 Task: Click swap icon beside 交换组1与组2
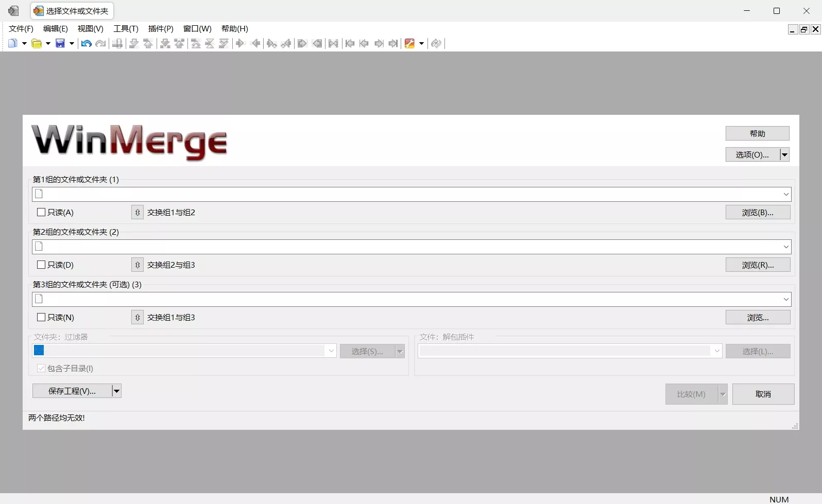click(138, 212)
